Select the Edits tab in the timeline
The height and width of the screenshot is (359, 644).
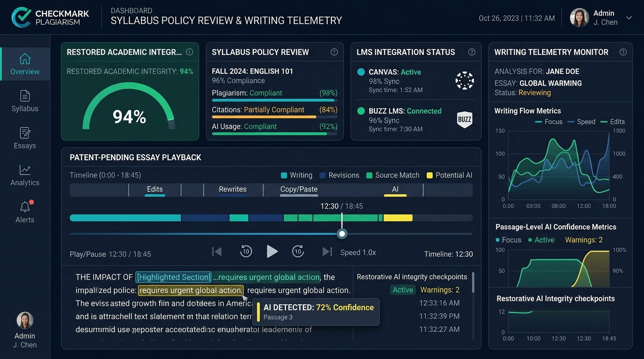coord(155,190)
